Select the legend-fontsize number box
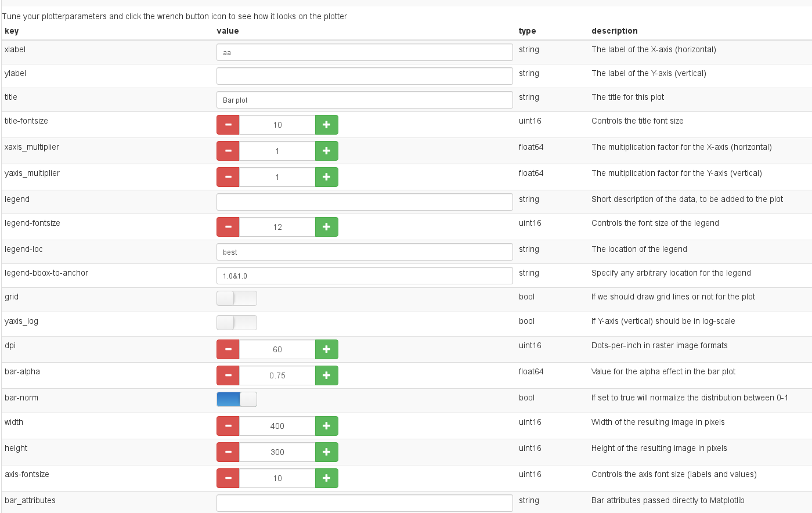This screenshot has height=513, width=812. 277,227
